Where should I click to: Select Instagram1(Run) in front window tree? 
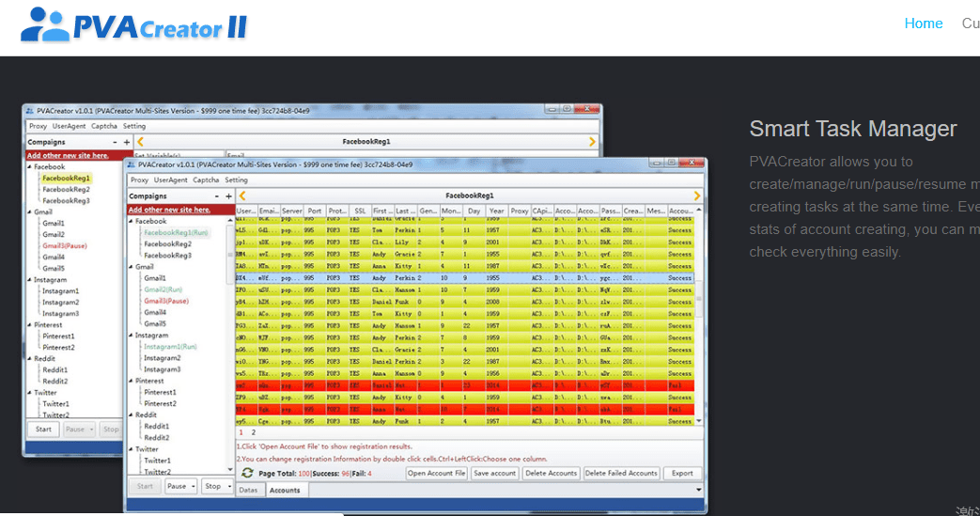click(170, 347)
